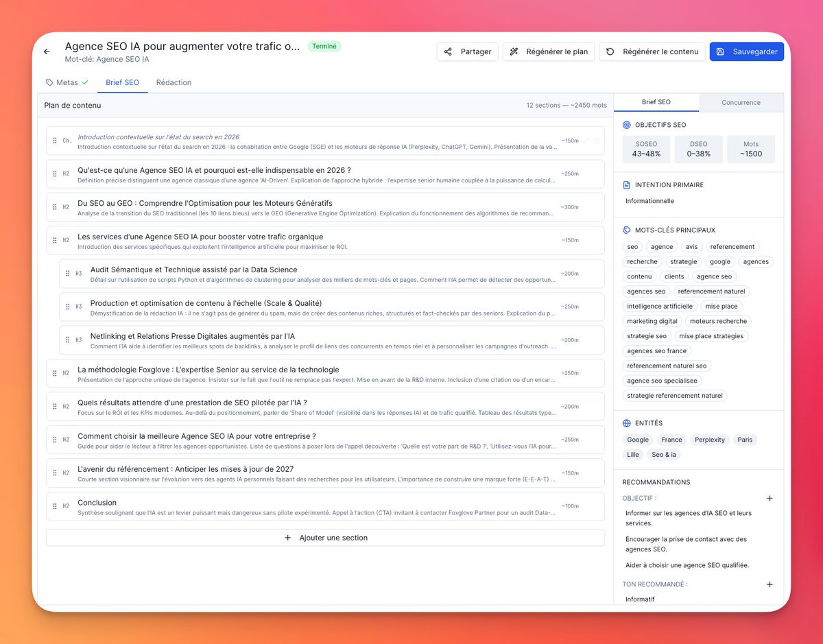Select Production et optimisation de contenu heading
This screenshot has width=823, height=644.
[x=206, y=303]
